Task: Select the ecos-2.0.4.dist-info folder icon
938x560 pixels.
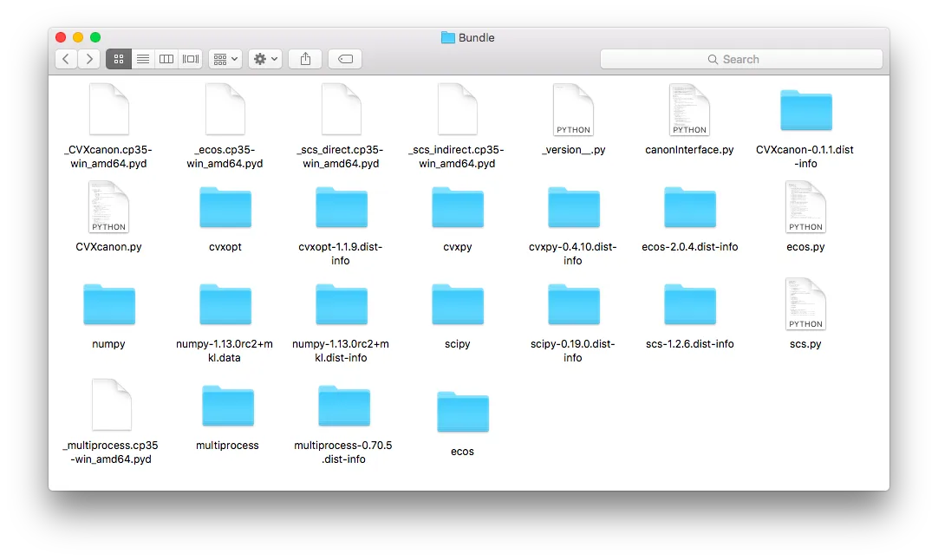Action: pyautogui.click(x=690, y=207)
